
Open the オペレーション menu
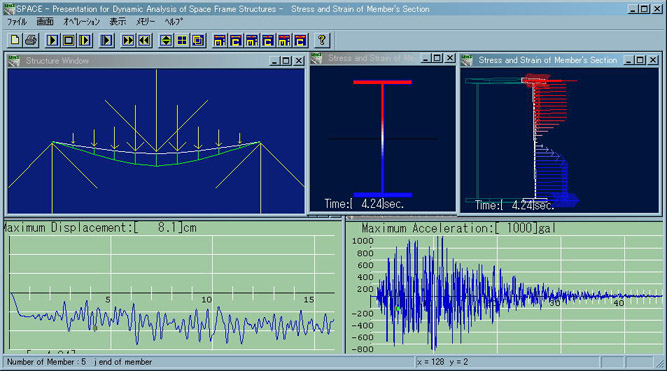[x=81, y=21]
